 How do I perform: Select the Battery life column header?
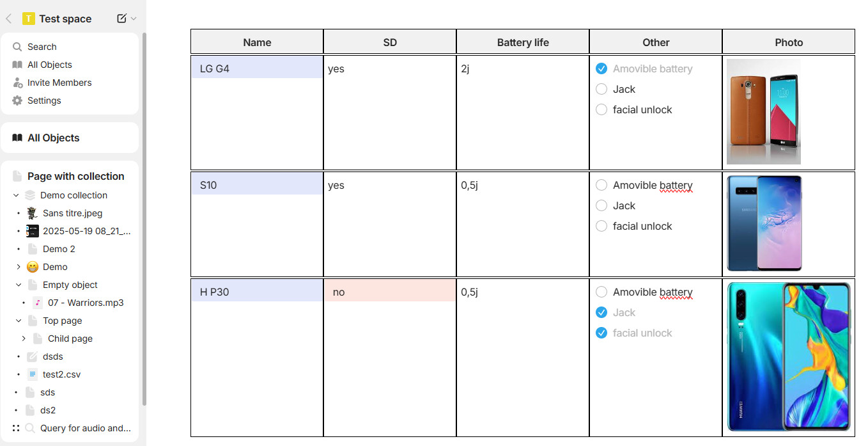pyautogui.click(x=523, y=42)
